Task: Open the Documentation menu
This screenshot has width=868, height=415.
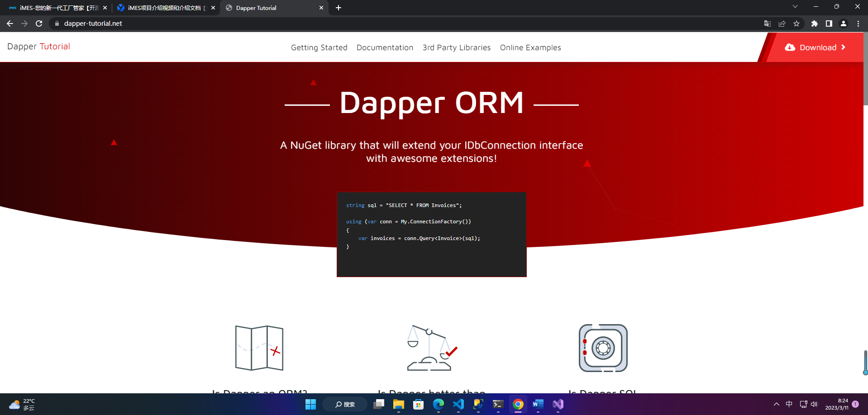Action: [385, 47]
